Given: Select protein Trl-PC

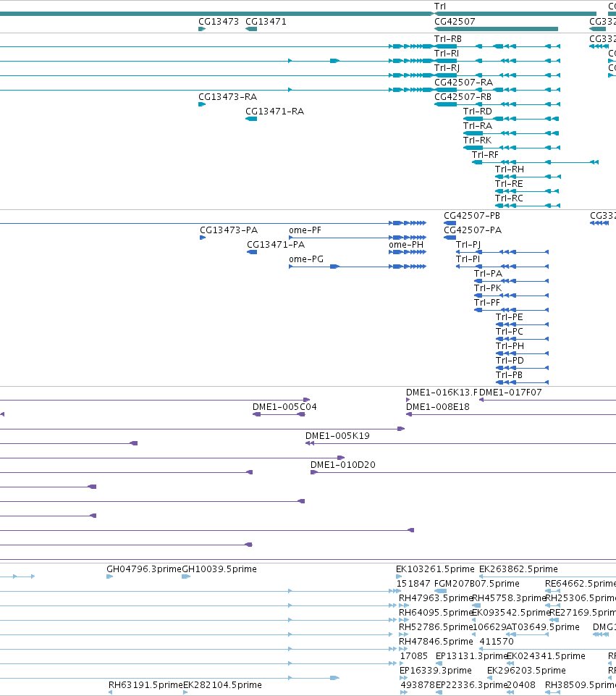Looking at the screenshot, I should coord(522,339).
